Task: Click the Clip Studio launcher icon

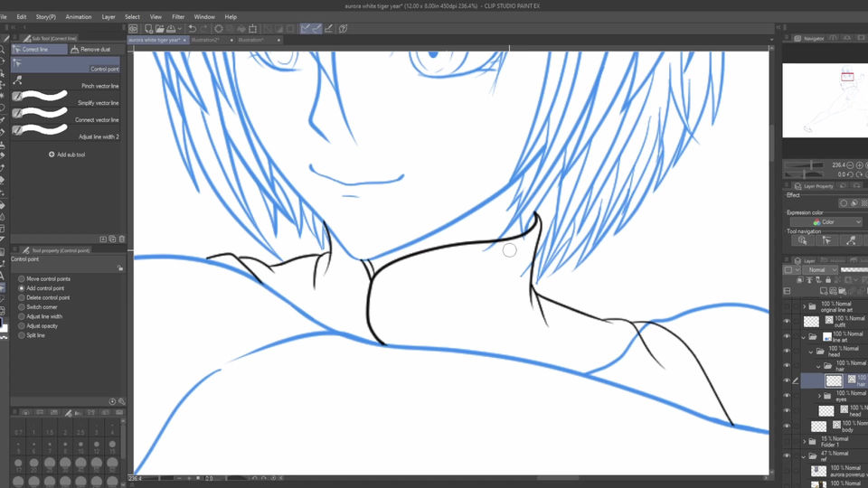Action: pos(134,29)
